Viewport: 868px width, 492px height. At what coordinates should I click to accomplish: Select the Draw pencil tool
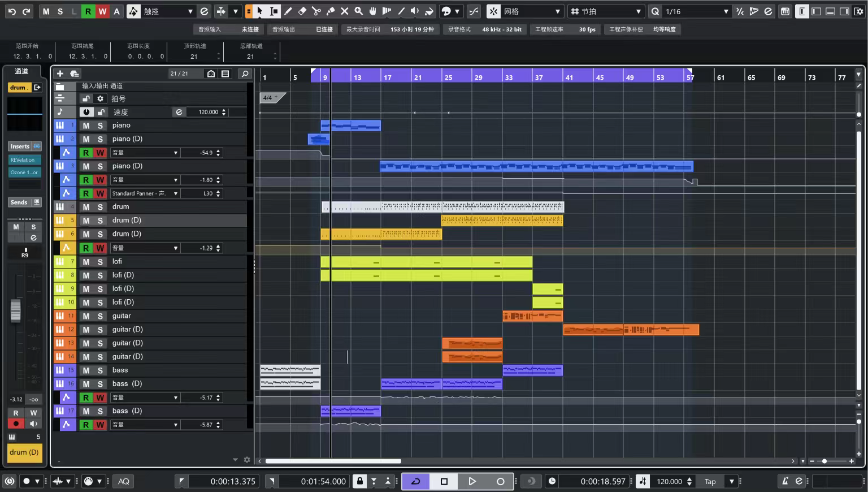coord(288,11)
